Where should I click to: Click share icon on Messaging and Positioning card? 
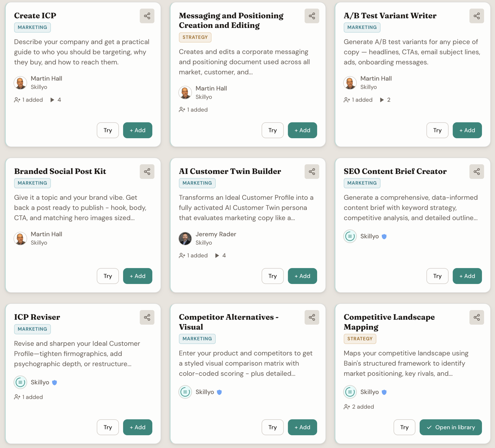[x=312, y=16]
